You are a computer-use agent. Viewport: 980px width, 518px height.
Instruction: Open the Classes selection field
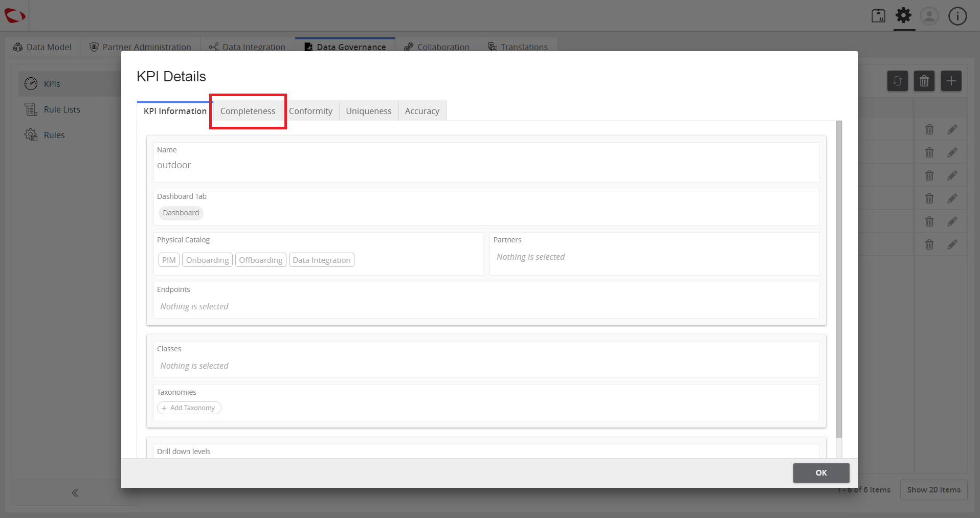pos(486,359)
